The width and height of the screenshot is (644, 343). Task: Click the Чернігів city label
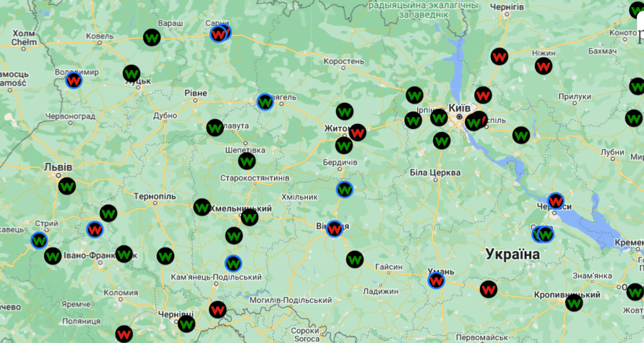pos(507,7)
